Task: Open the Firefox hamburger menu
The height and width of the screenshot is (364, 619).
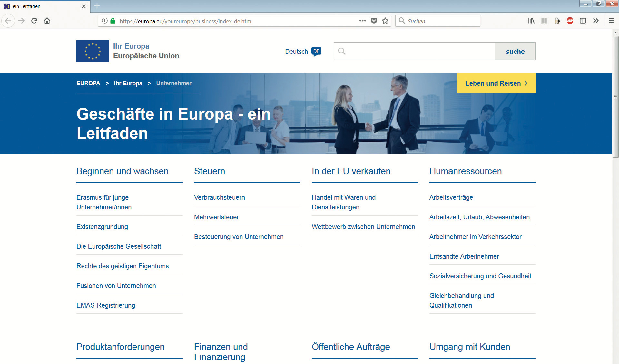Action: [x=611, y=21]
